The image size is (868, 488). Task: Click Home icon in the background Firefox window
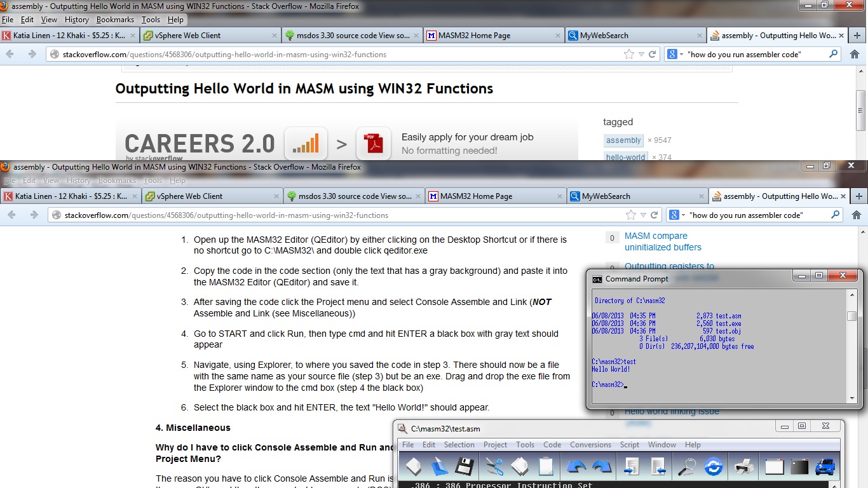click(x=855, y=54)
